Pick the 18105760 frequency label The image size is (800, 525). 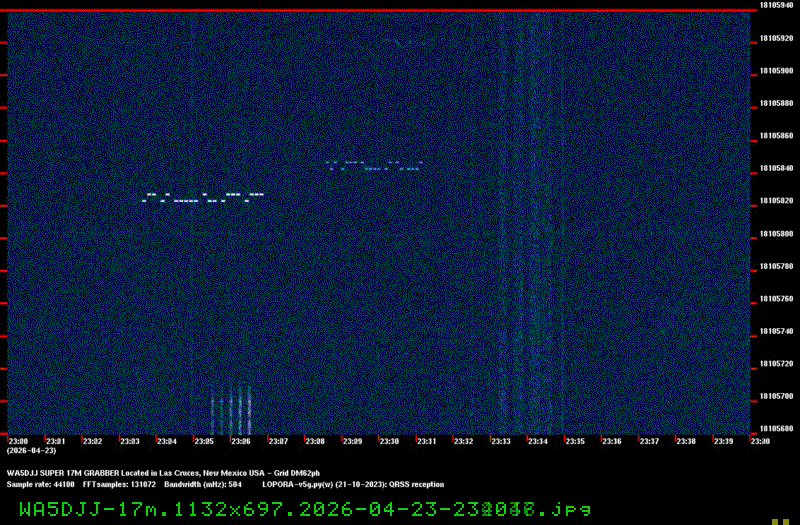pos(777,298)
